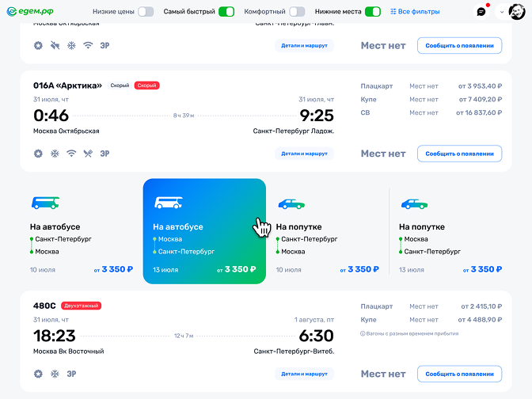Image resolution: width=532 pixels, height=399 pixels.
Task: Click the едем.рф logo
Action: [30, 12]
